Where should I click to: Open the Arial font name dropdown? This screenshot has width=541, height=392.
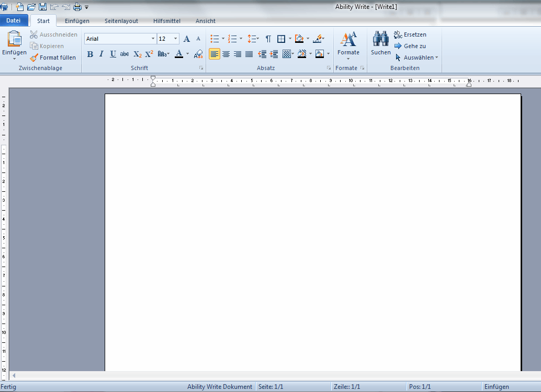[x=153, y=39]
